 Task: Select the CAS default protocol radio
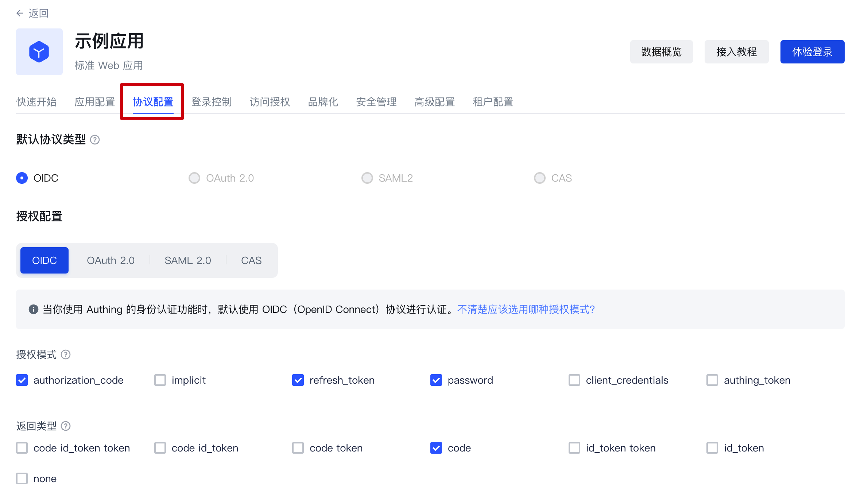click(539, 178)
